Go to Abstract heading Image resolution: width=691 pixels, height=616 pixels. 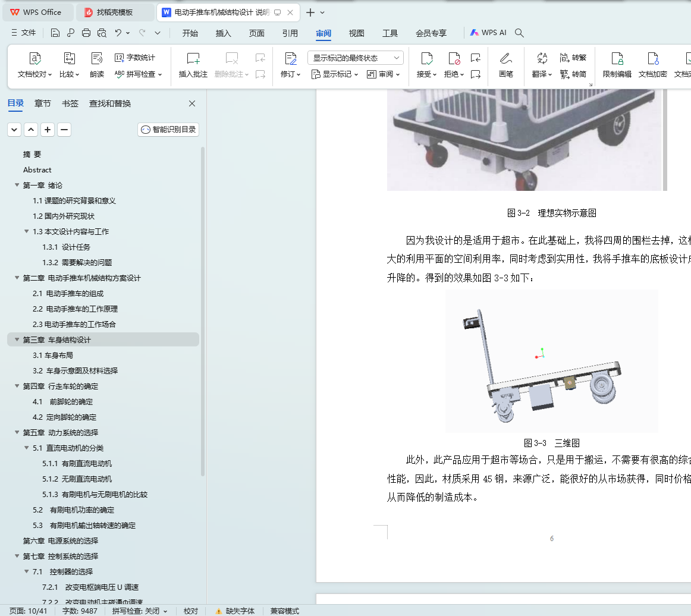pyautogui.click(x=37, y=169)
